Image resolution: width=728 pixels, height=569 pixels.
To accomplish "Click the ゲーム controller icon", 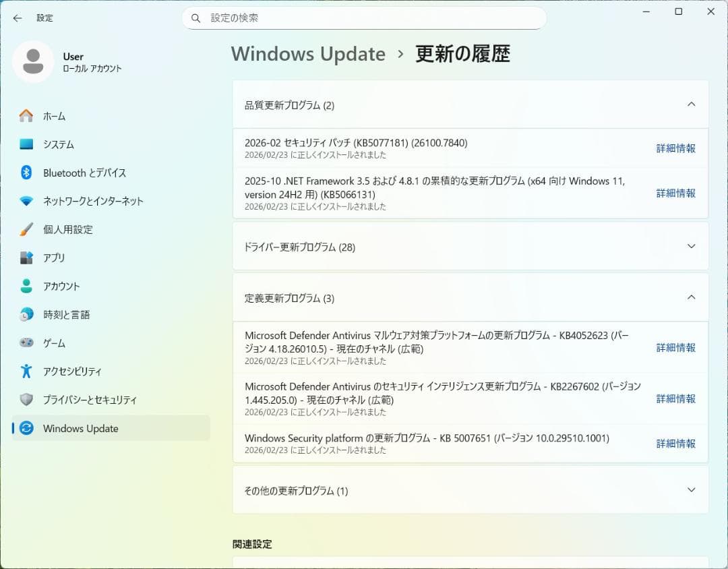I will point(26,342).
